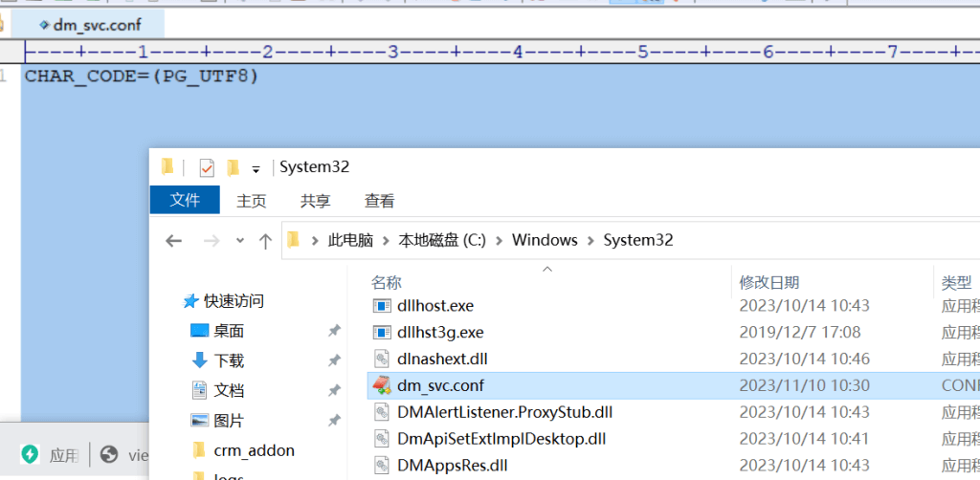Sort by the 名称 column header
Viewport: 980px width, 480px height.
click(387, 283)
